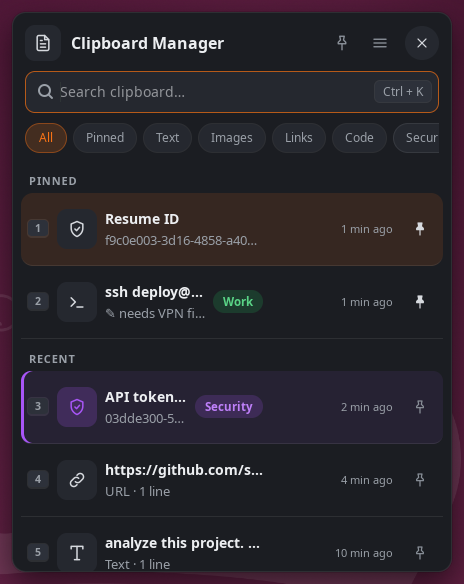Click the Clipboard Manager title text
Screen dimensions: 464x584
(147, 43)
